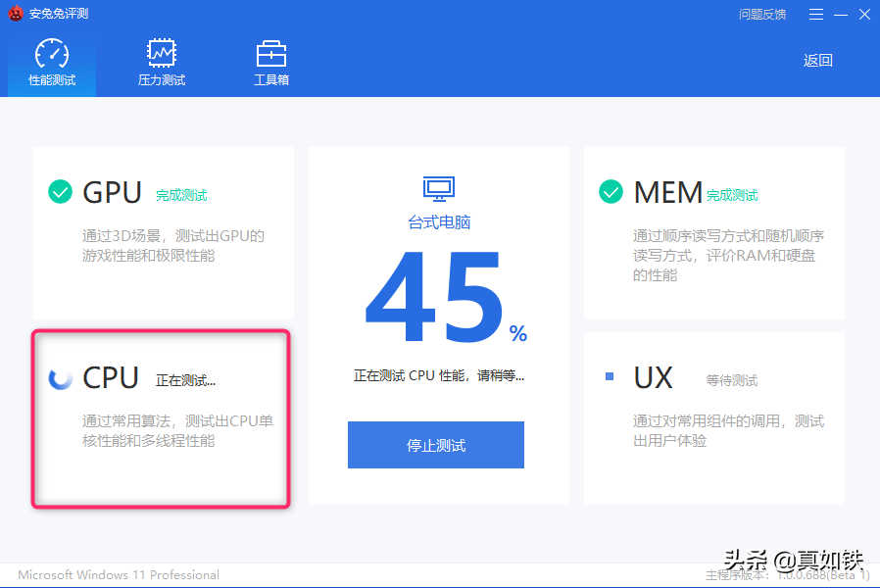Click the AnTuTu logo in title bar

(15, 14)
